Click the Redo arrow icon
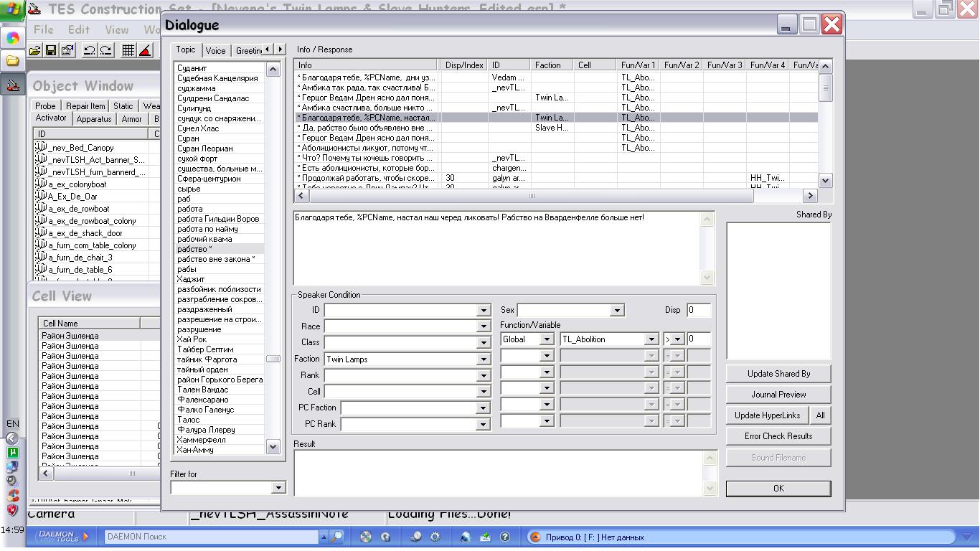Image resolution: width=980 pixels, height=551 pixels. [106, 50]
